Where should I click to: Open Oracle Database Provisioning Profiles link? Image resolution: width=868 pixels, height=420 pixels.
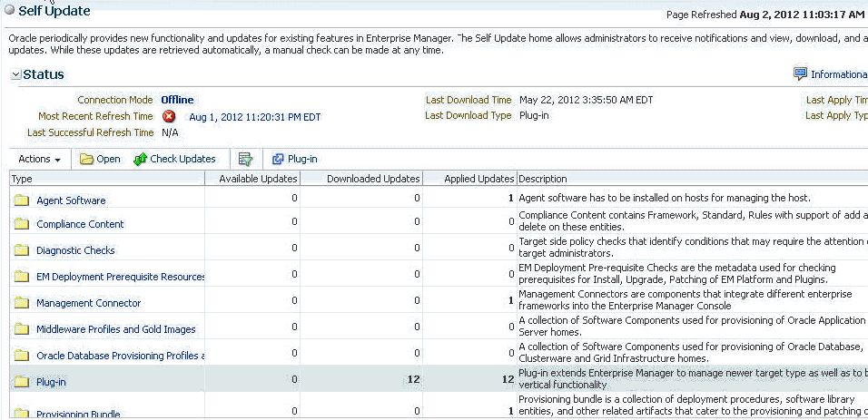pyautogui.click(x=121, y=356)
